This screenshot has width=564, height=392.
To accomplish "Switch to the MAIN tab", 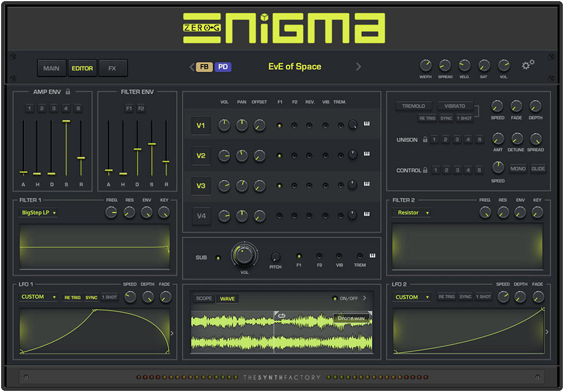I will click(52, 68).
